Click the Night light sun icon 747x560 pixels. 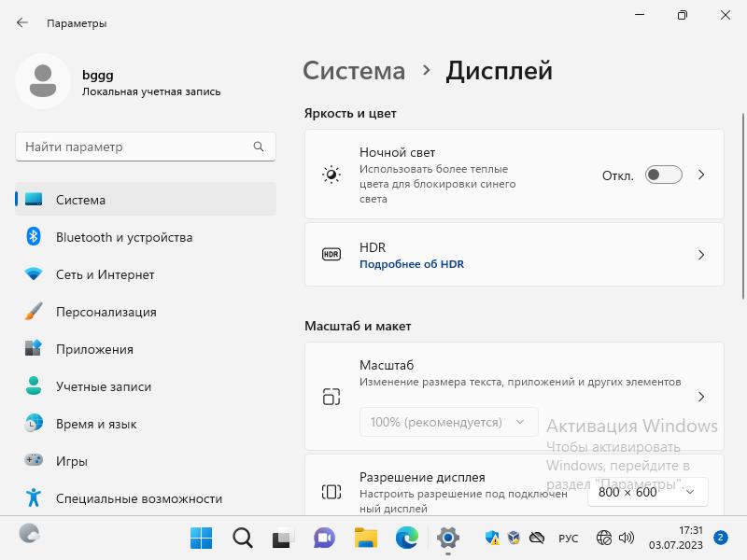click(331, 175)
